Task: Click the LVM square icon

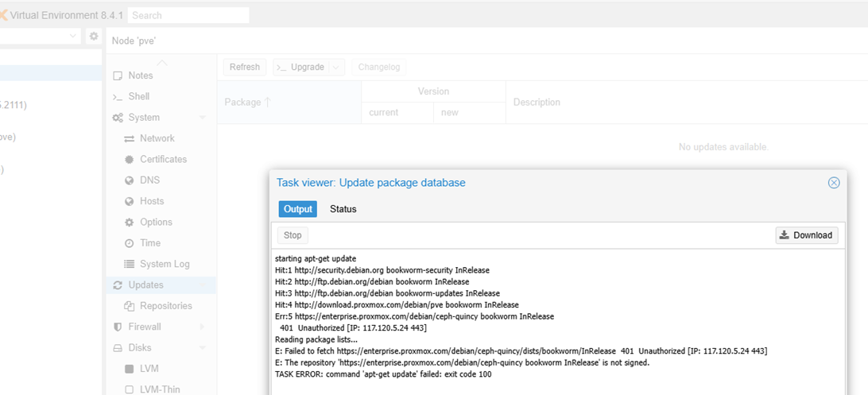Action: (x=129, y=369)
